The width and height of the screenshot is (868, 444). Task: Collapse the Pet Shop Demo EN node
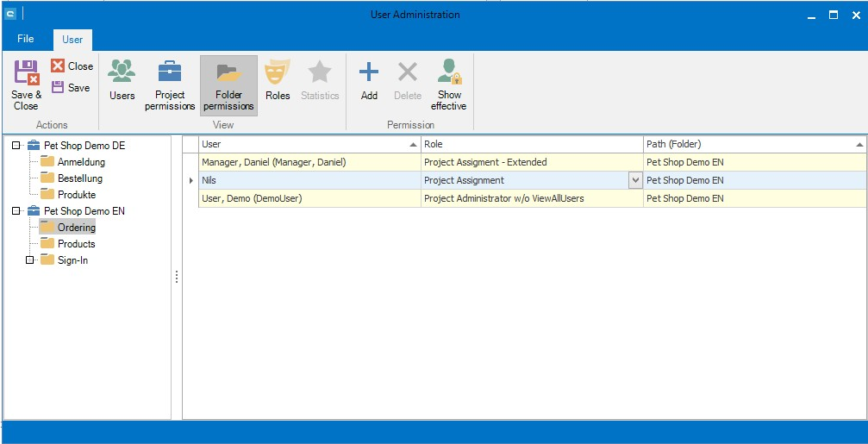click(16, 211)
